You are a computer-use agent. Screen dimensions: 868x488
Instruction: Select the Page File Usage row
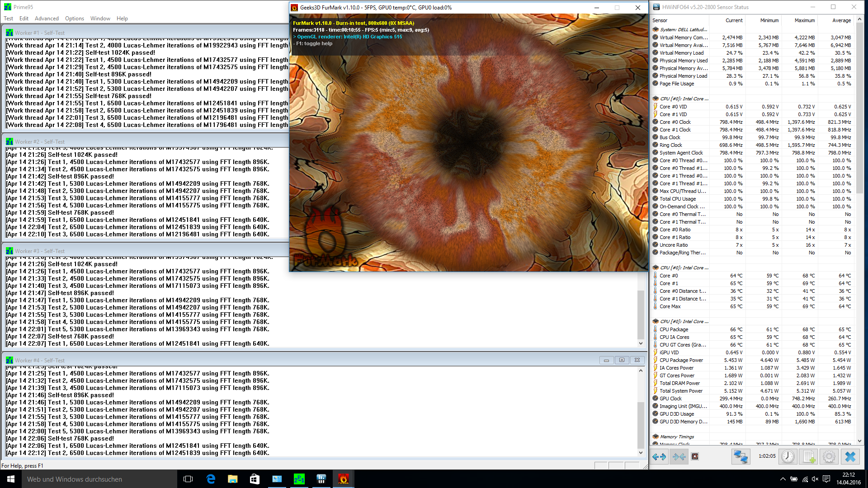coord(752,84)
